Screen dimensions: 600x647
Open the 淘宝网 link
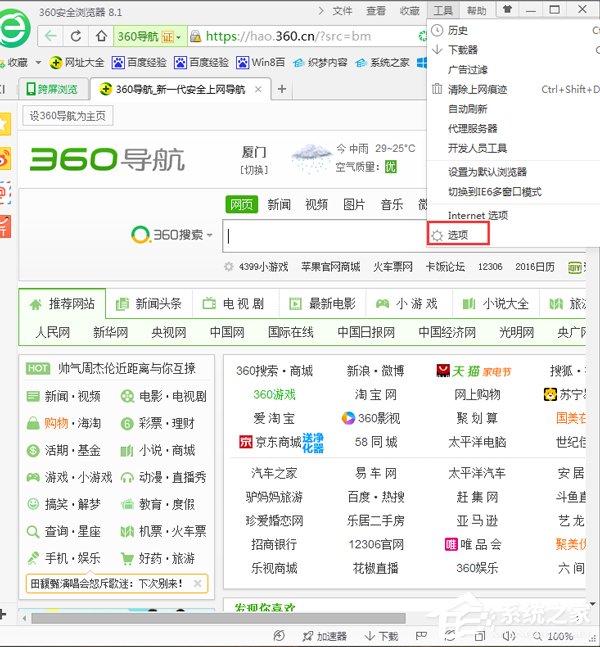(x=375, y=394)
